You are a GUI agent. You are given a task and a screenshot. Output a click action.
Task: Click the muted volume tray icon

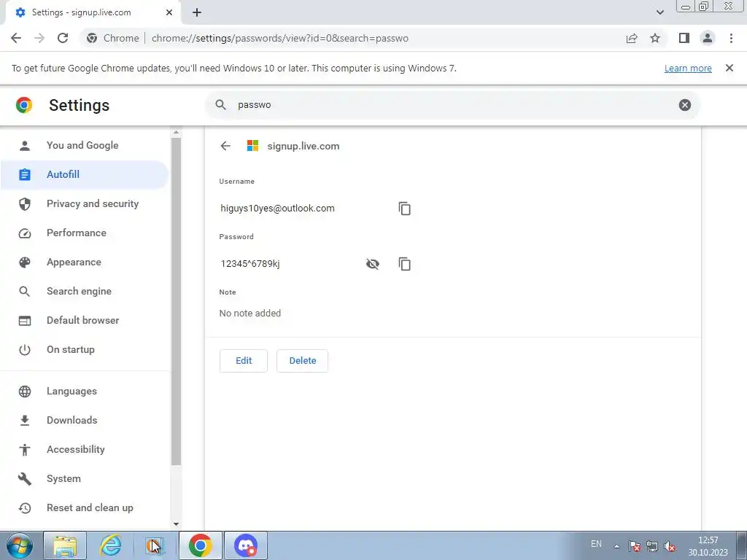(670, 546)
